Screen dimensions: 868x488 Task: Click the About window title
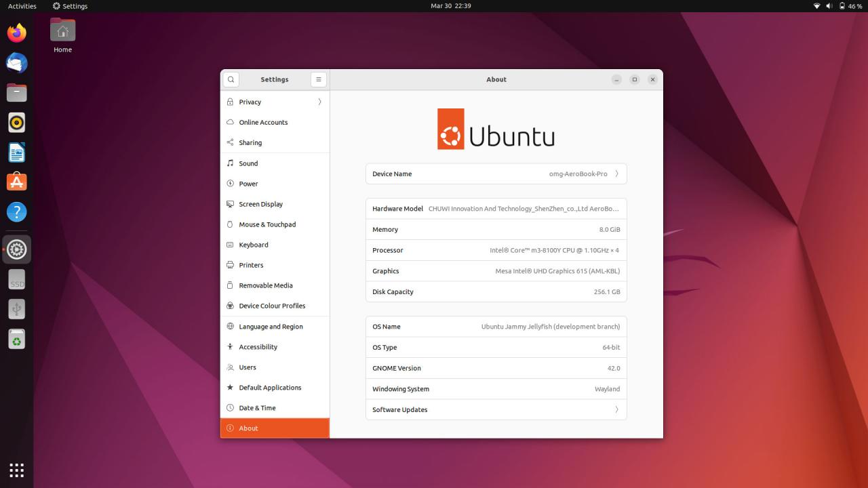tap(496, 79)
